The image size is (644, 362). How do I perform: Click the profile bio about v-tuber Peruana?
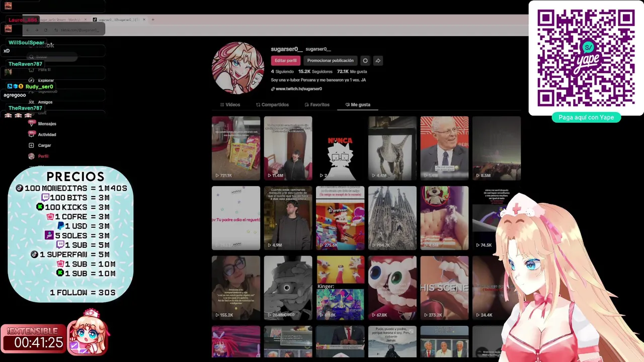pyautogui.click(x=318, y=80)
